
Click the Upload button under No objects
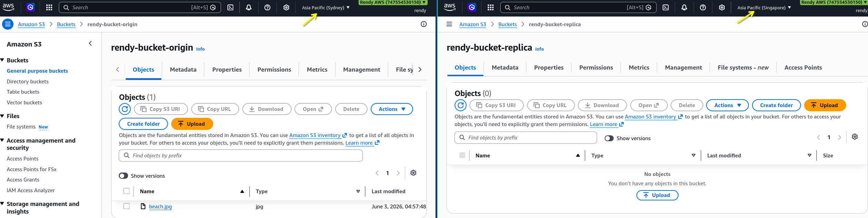657,195
